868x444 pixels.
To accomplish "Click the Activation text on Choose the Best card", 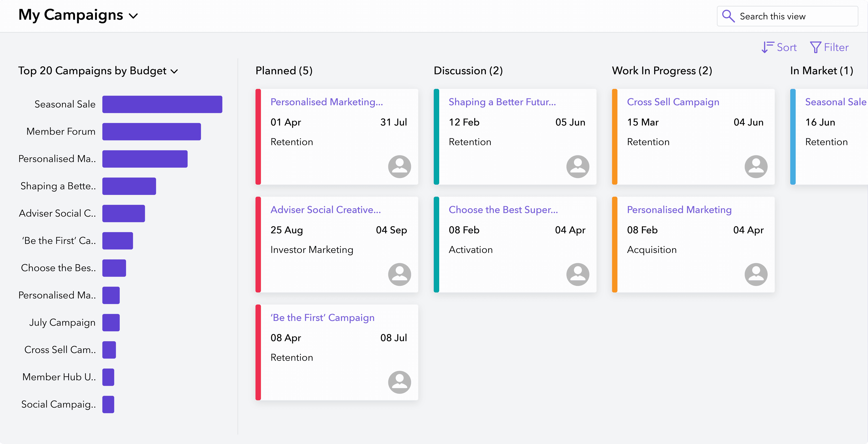I will pyautogui.click(x=470, y=250).
